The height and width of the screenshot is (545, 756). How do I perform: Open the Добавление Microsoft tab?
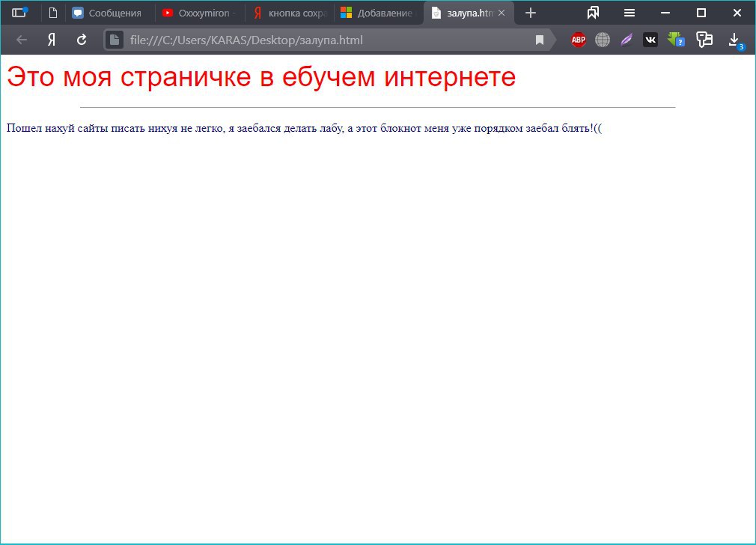tap(378, 13)
